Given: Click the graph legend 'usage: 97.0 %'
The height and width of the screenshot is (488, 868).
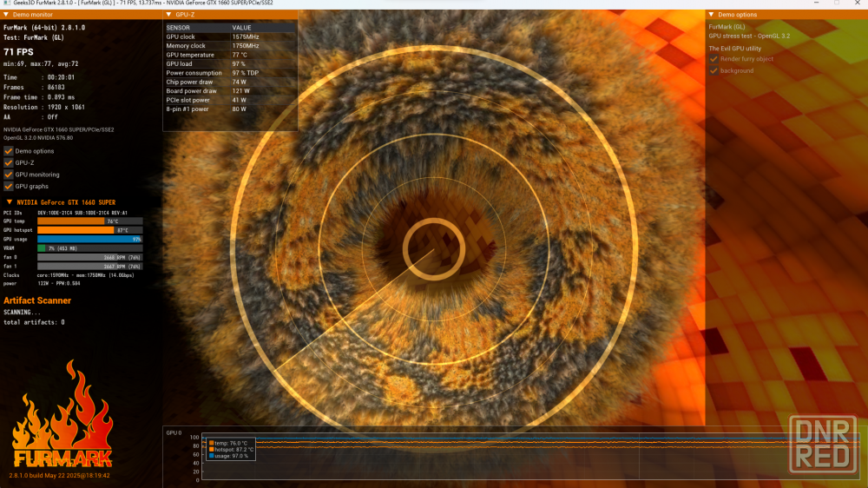Looking at the screenshot, I should click(228, 456).
